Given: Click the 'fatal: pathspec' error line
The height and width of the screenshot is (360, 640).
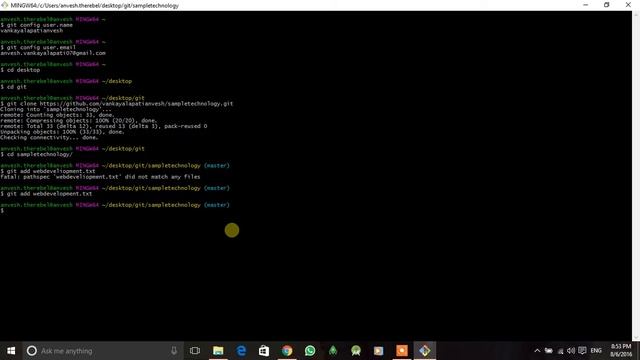Looking at the screenshot, I should pyautogui.click(x=100, y=177).
